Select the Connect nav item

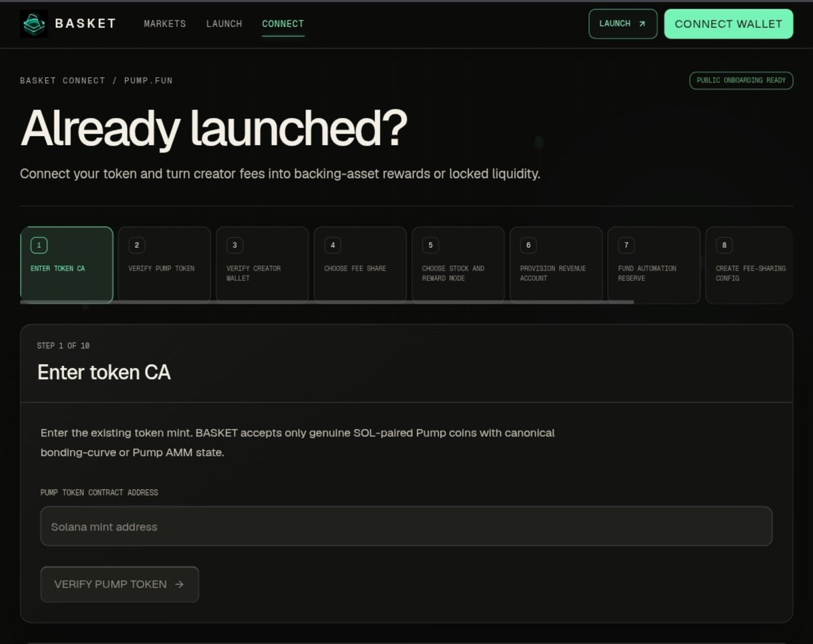[x=283, y=24]
